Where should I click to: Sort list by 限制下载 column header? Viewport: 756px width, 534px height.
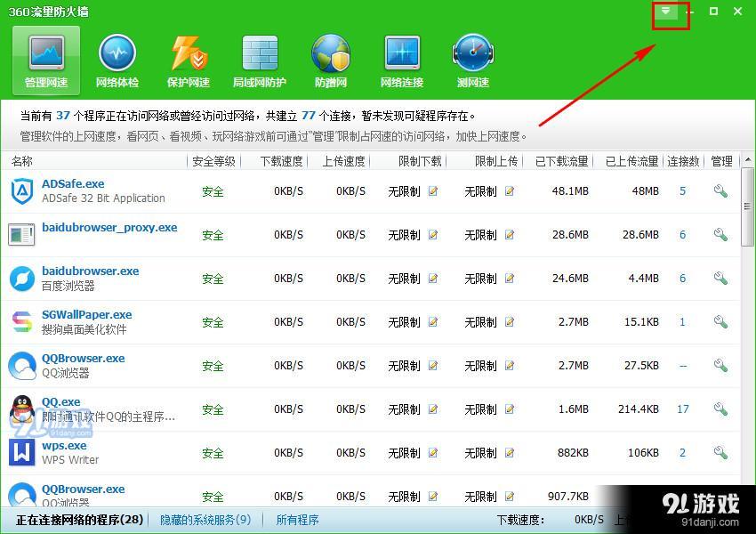coord(420,161)
